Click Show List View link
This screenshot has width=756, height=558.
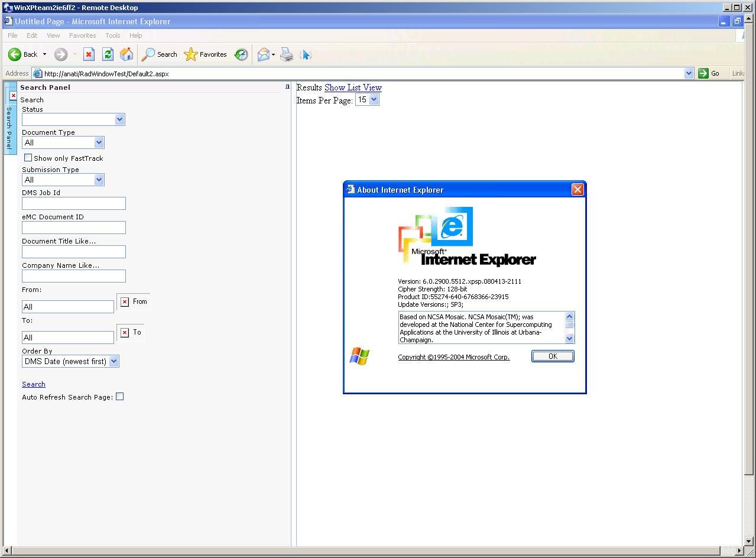(353, 87)
